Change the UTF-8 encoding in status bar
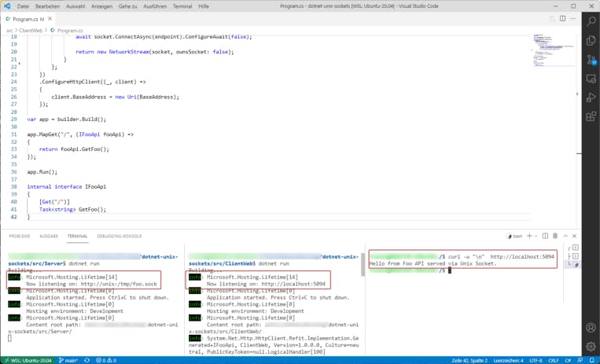 [x=536, y=360]
